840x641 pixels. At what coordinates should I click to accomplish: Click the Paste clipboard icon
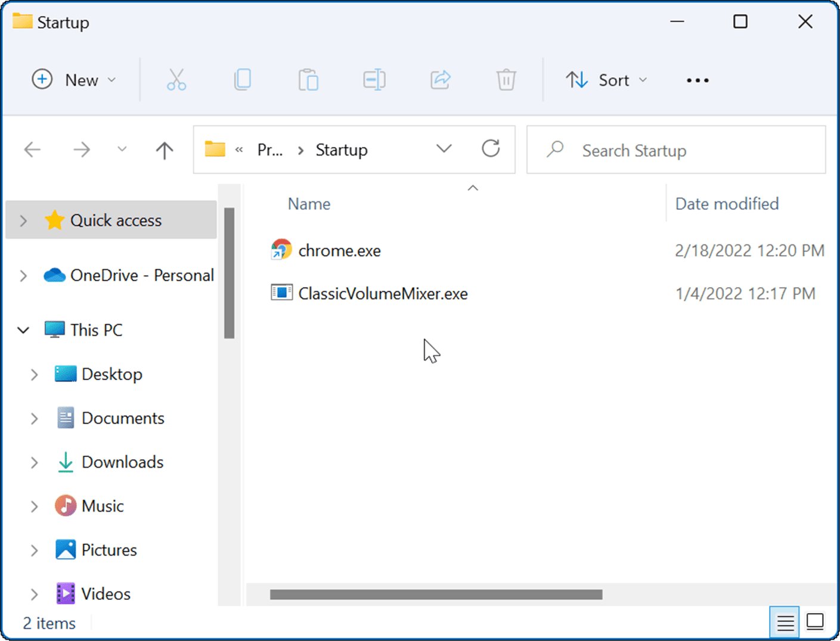pos(308,79)
